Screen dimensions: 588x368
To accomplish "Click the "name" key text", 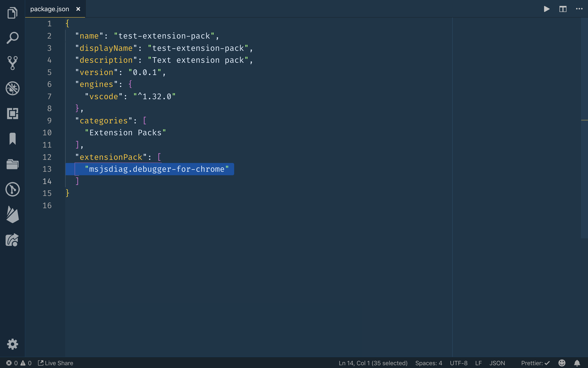I will tap(89, 36).
